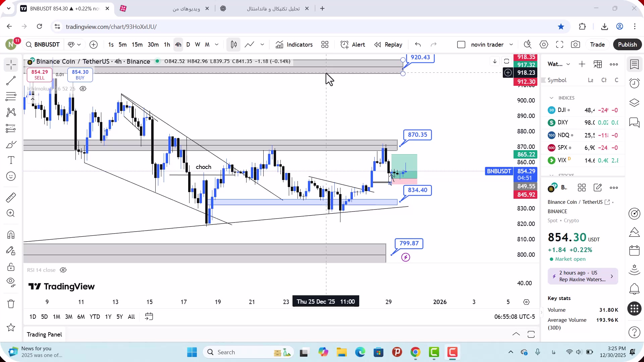644x362 pixels.
Task: Open Chrome from the Windows taskbar
Action: pos(415,352)
